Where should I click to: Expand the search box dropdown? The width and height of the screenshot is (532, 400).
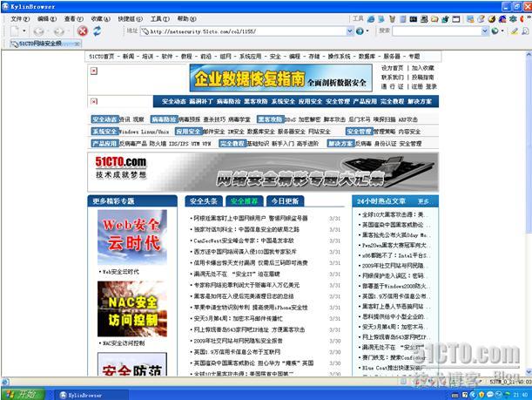[485, 31]
